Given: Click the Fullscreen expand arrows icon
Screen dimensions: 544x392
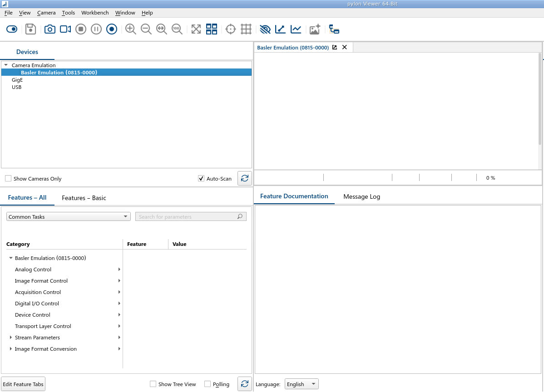Looking at the screenshot, I should pyautogui.click(x=196, y=29).
